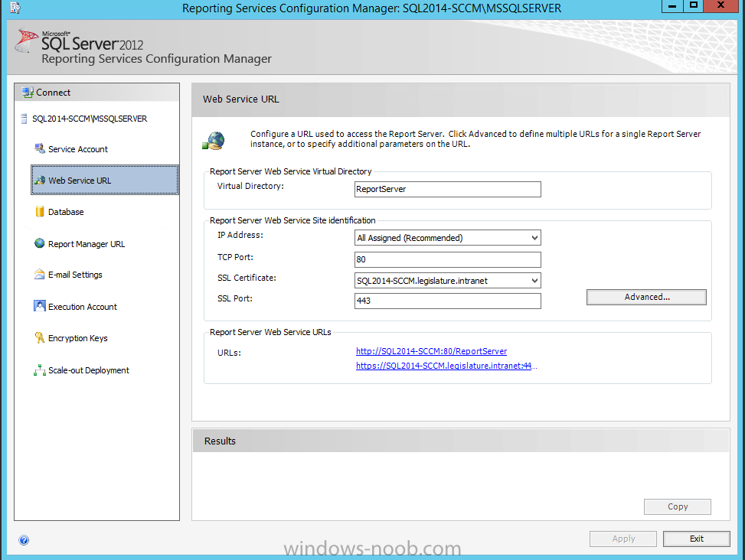The image size is (745, 560).
Task: Select the SQL2014-SCCM\MSSQLSERVER server node
Action: click(x=90, y=119)
